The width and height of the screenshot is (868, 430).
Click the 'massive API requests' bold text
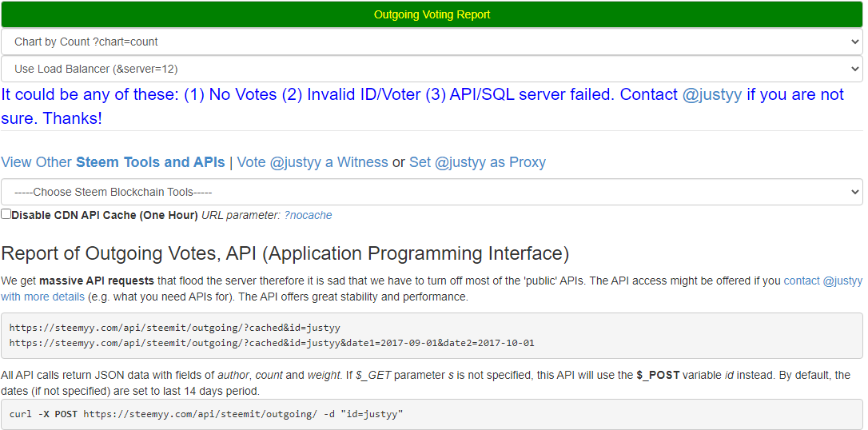pos(98,281)
